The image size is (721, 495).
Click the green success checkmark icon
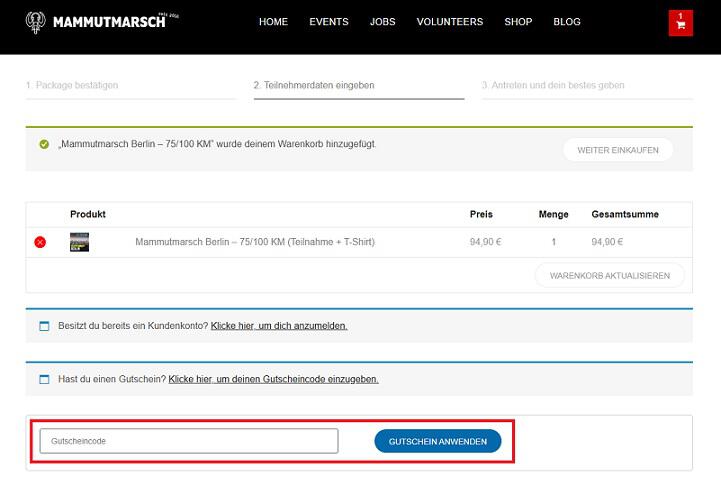[44, 144]
